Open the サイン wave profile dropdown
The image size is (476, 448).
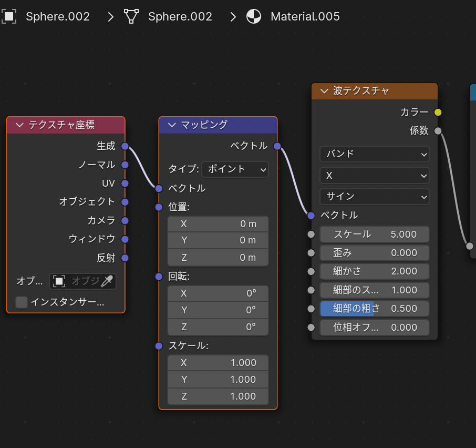click(x=374, y=197)
